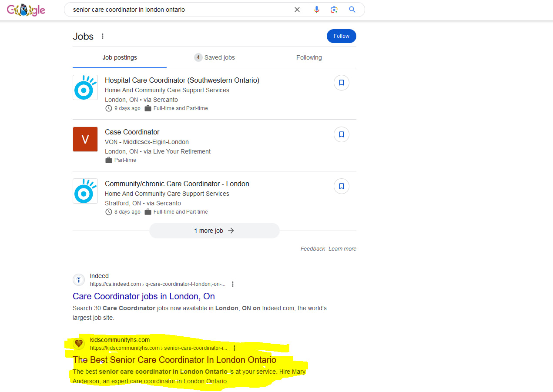
Task: Open Indeed result three-dot options
Action: click(233, 284)
